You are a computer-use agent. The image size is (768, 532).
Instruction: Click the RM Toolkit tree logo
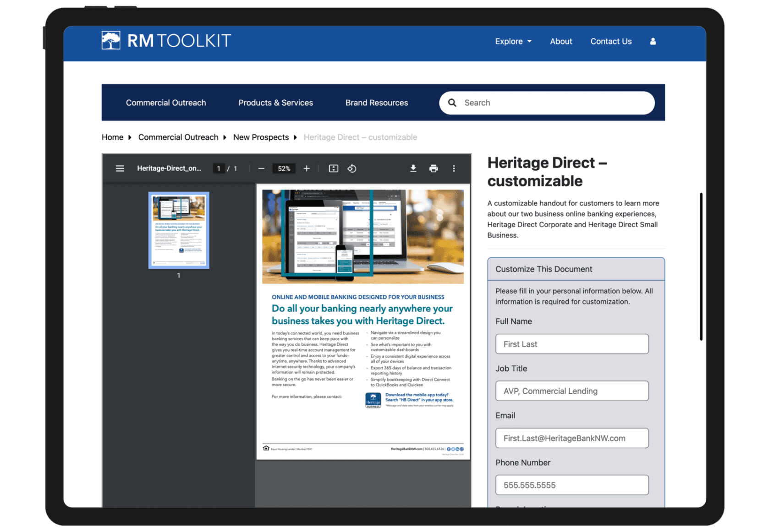(111, 40)
